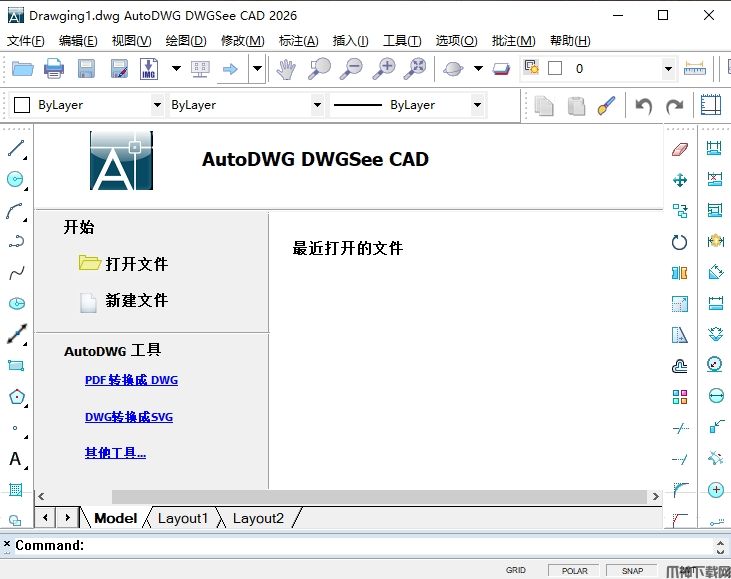731x579 pixels.
Task: Pick the Eraser tool
Action: [x=680, y=149]
